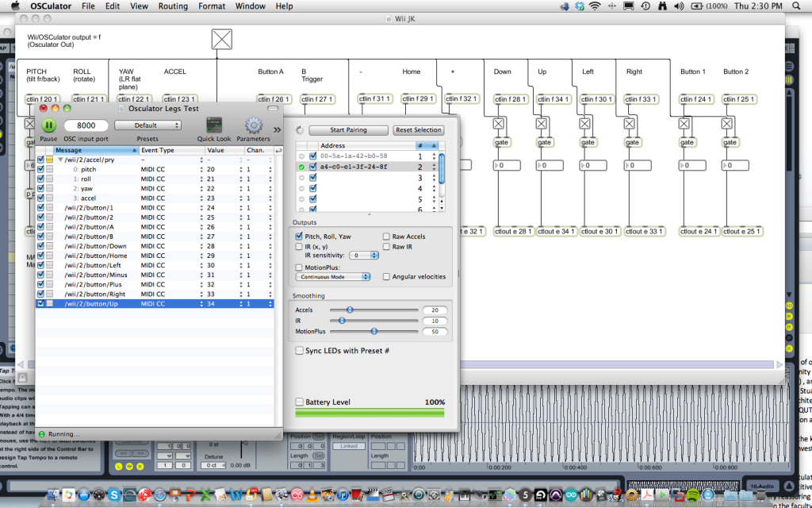Click the # stepper for address 00-5a-1a-42-b0-58
812x508 pixels.
coord(434,156)
